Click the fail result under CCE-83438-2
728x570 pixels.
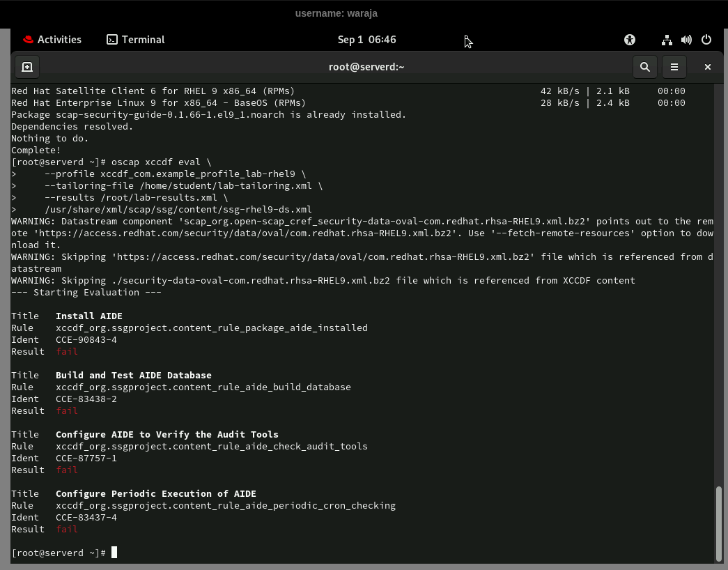pyautogui.click(x=67, y=410)
